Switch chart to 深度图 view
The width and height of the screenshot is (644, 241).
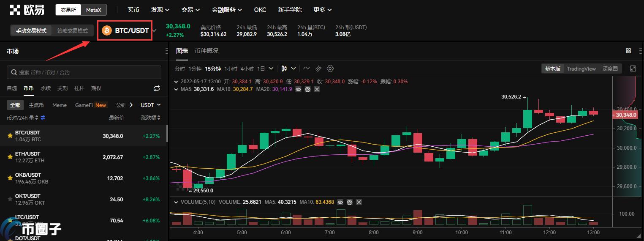610,68
